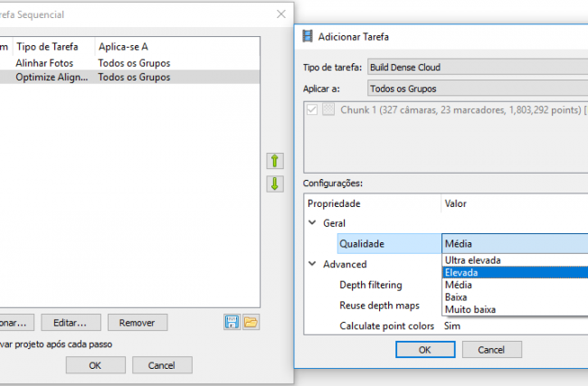Open the Aplicar a dropdown
This screenshot has width=588, height=386.
478,89
